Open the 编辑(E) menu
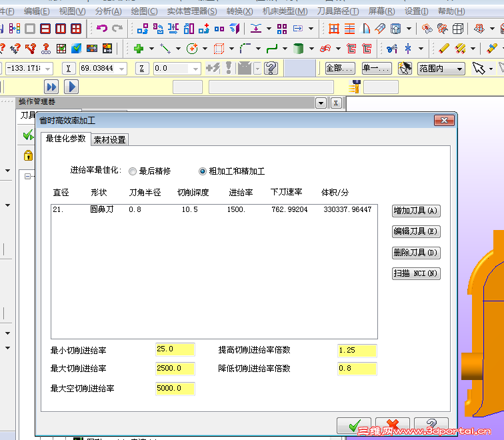The height and width of the screenshot is (440, 504). click(37, 11)
